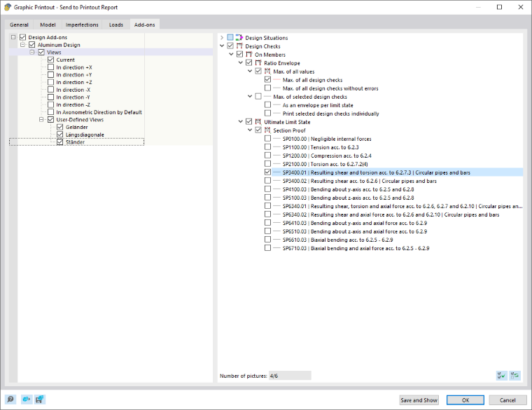This screenshot has width=532, height=410.
Task: Click the On Members icon
Action: (x=249, y=55)
